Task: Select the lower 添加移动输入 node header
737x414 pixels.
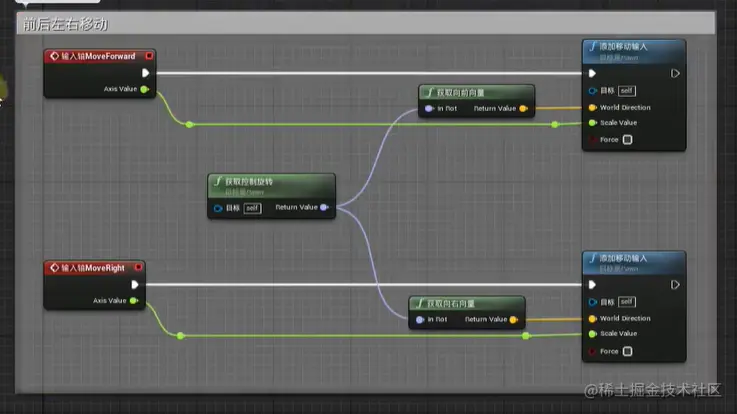Action: pyautogui.click(x=634, y=263)
